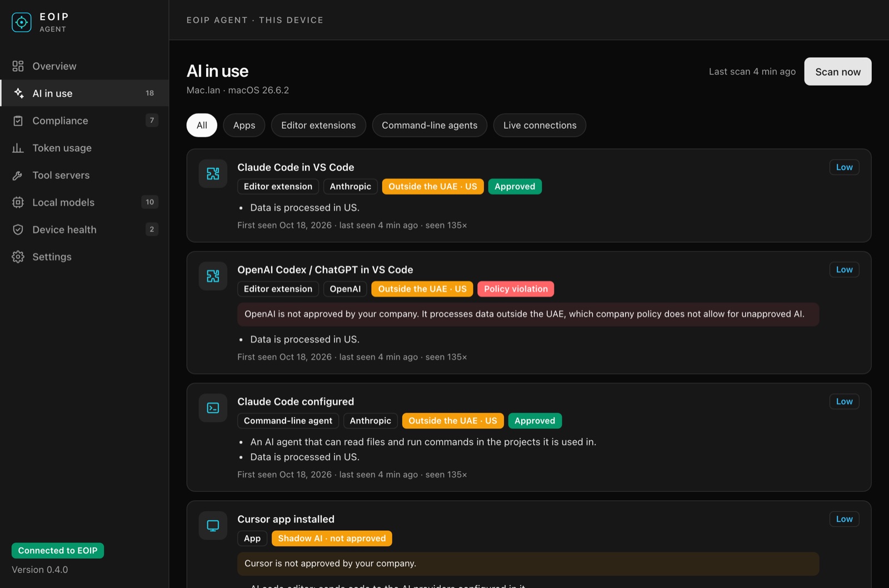Image resolution: width=889 pixels, height=588 pixels.
Task: Click the Local models chip icon
Action: click(x=18, y=202)
